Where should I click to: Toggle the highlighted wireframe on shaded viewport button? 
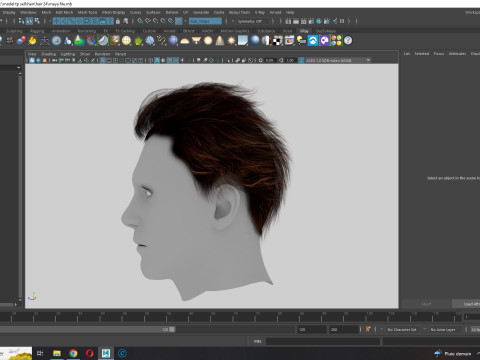tap(169, 60)
